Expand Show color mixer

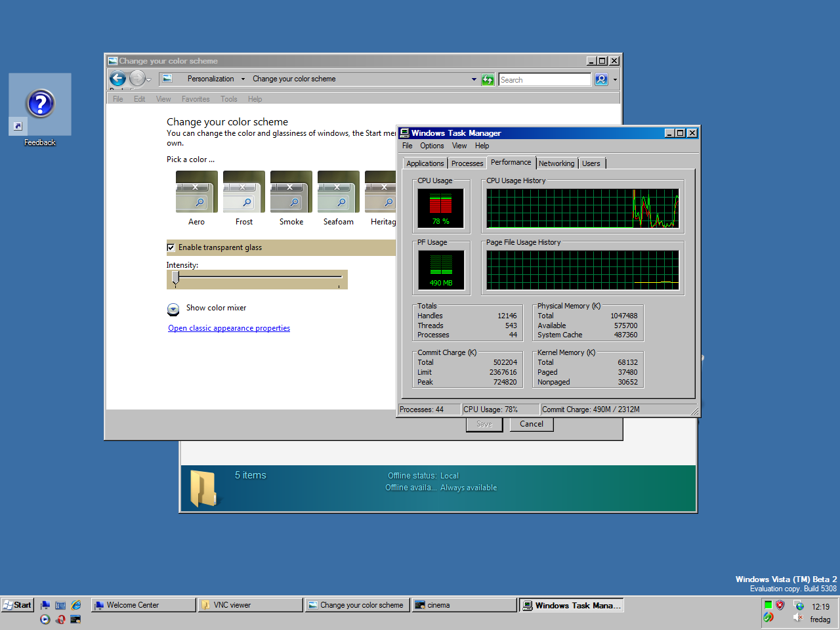pos(173,309)
